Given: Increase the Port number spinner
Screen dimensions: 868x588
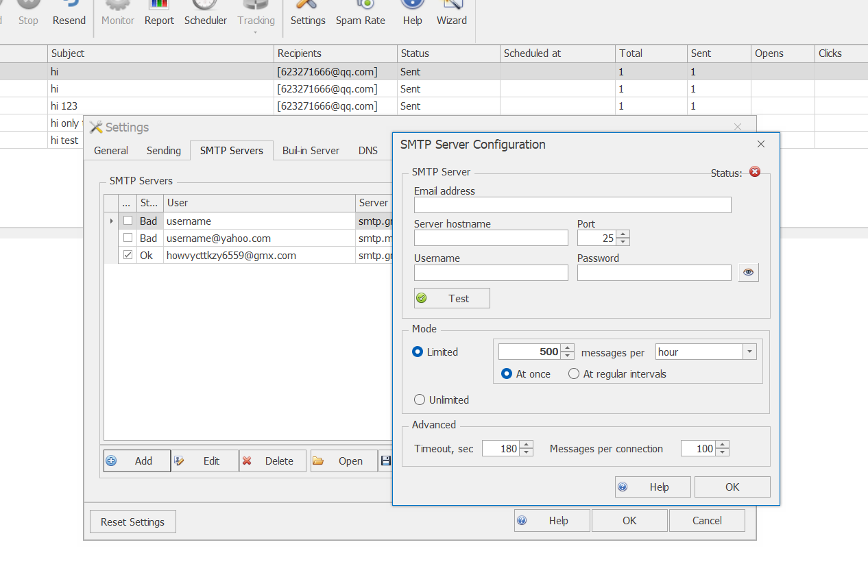Looking at the screenshot, I should (x=623, y=234).
